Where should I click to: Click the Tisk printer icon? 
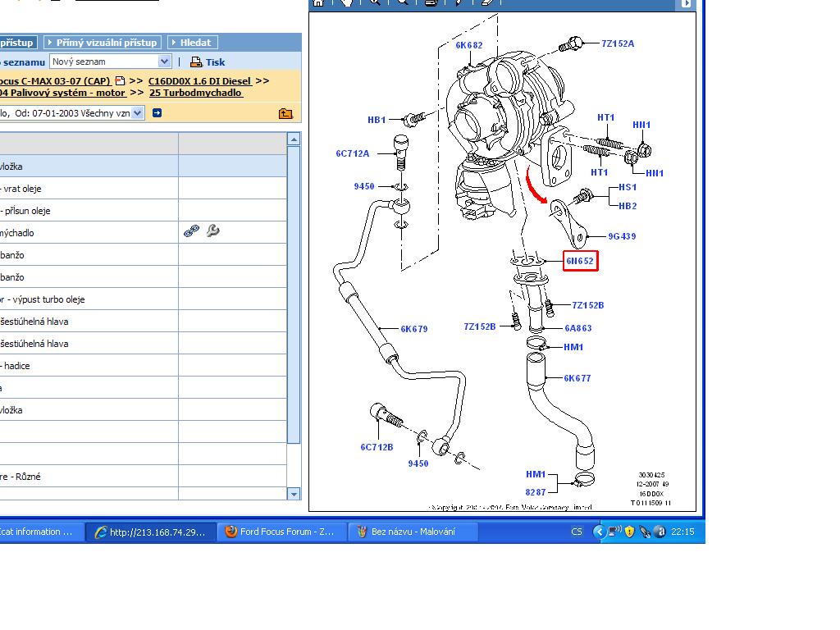tap(196, 62)
